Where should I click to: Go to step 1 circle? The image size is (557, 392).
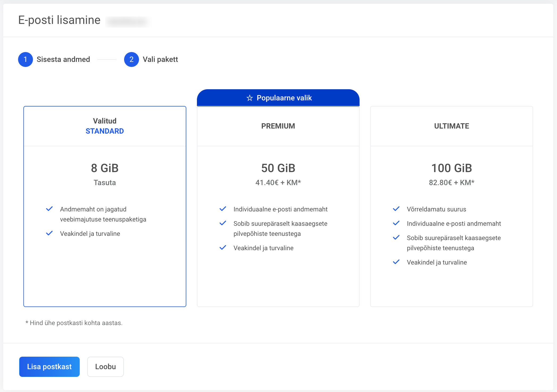[26, 59]
